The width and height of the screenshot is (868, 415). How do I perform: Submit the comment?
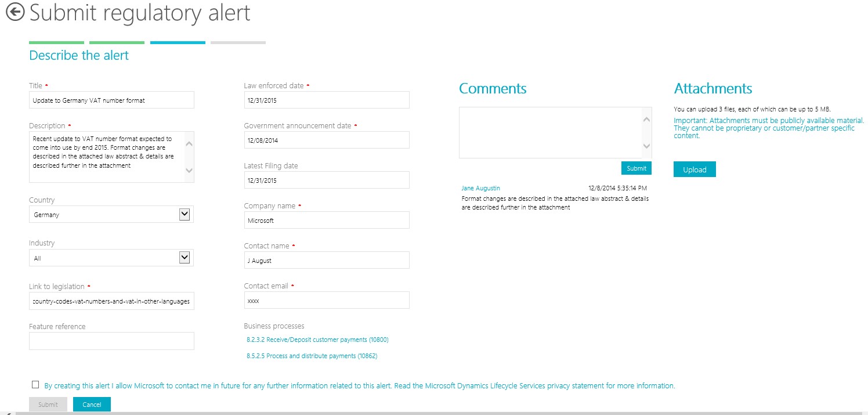[636, 168]
